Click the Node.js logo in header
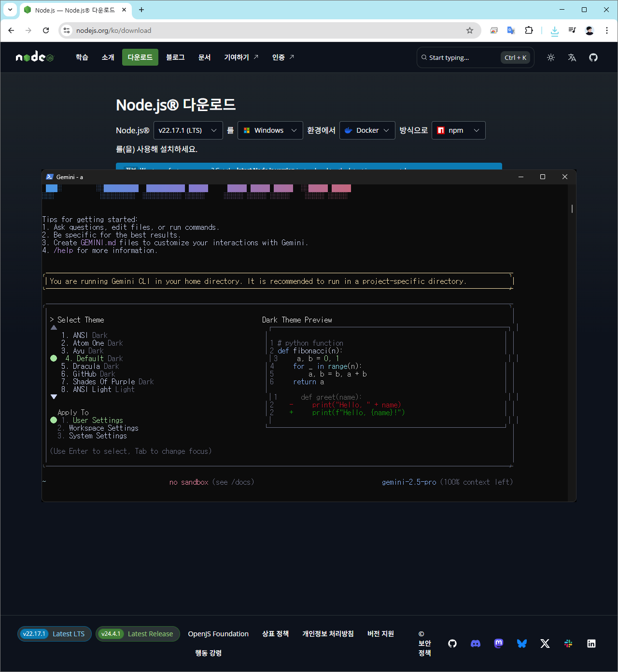 [x=35, y=57]
